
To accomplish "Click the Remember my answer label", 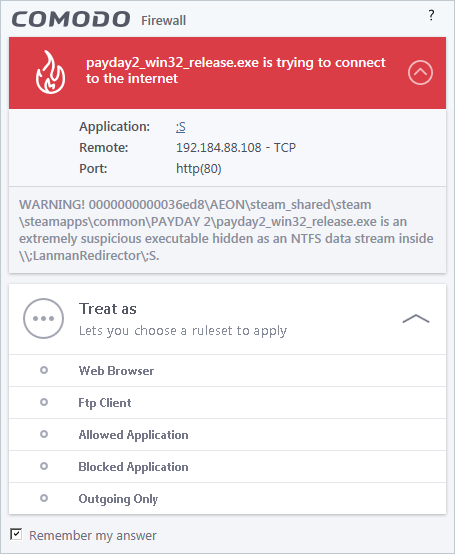I will point(93,536).
